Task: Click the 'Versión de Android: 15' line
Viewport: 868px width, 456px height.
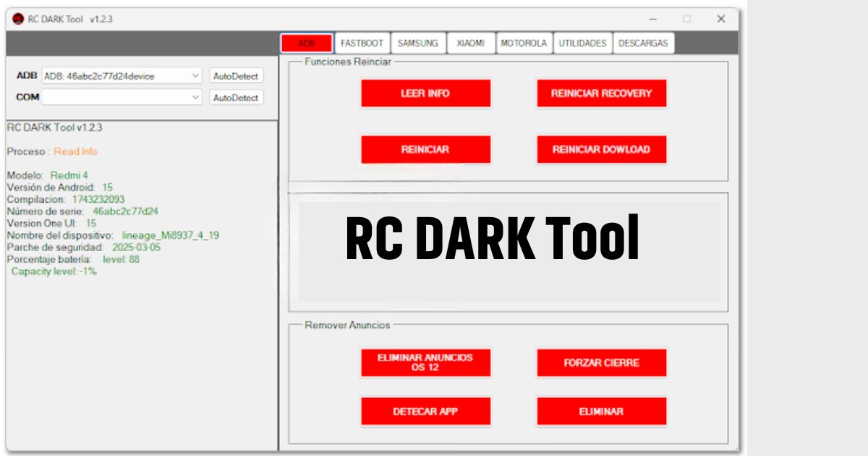Action: (x=59, y=187)
